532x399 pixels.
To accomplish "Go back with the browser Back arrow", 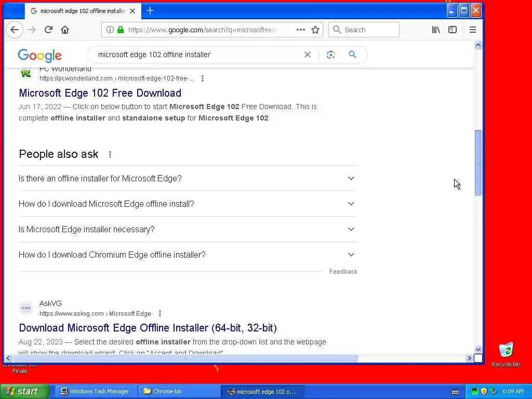I will pos(14,30).
